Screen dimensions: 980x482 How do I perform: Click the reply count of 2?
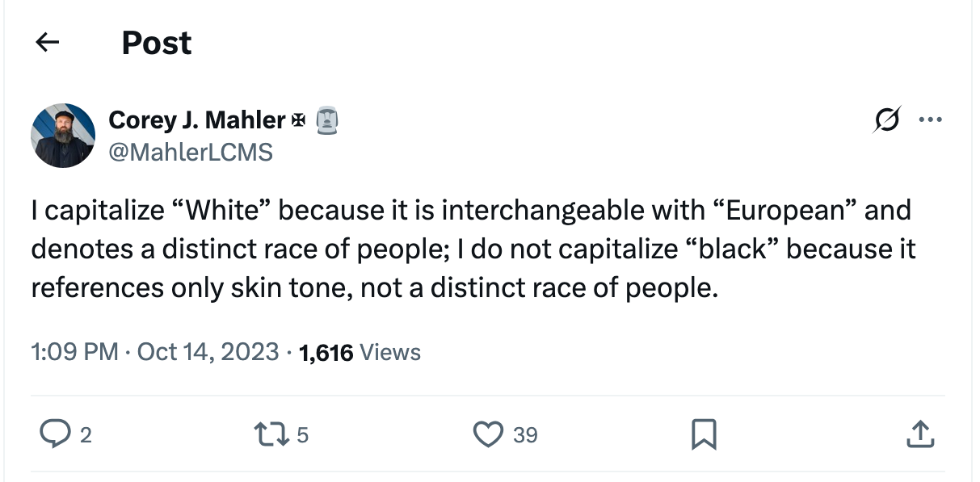coord(86,436)
